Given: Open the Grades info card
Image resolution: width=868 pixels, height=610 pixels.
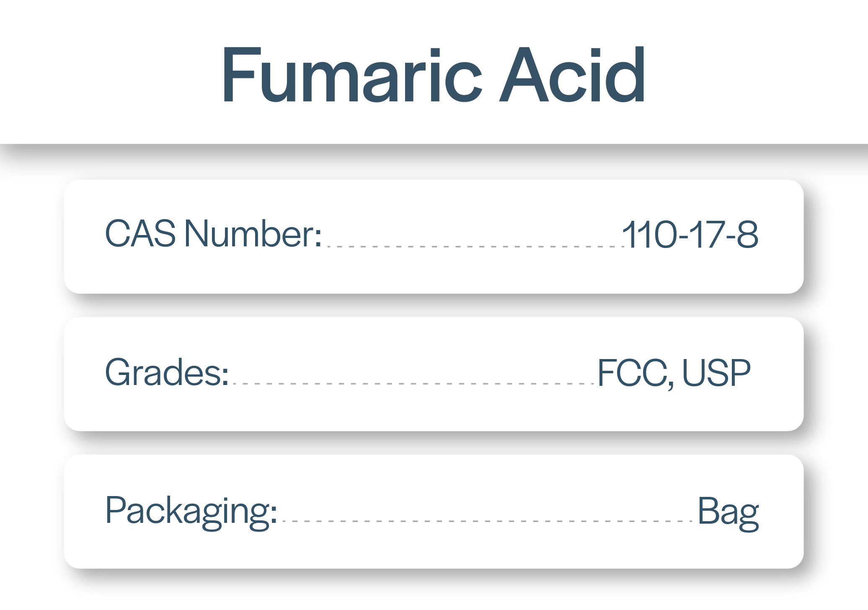Looking at the screenshot, I should click(434, 374).
